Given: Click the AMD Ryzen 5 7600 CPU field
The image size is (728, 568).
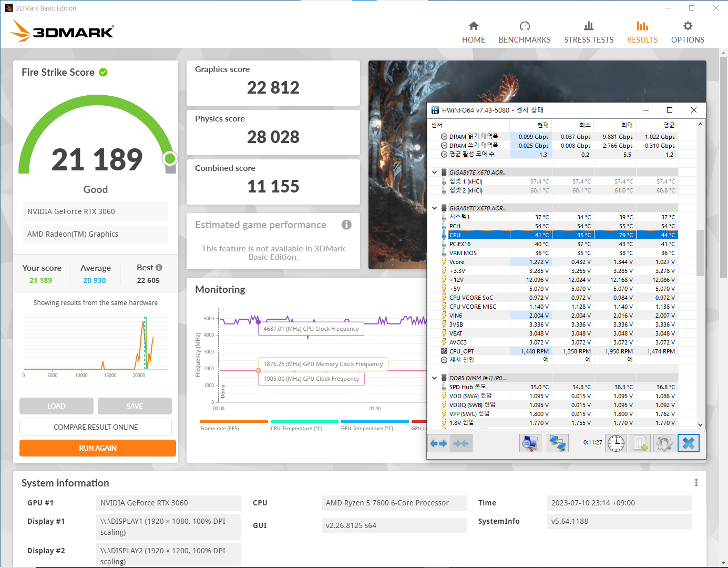Looking at the screenshot, I should [394, 503].
